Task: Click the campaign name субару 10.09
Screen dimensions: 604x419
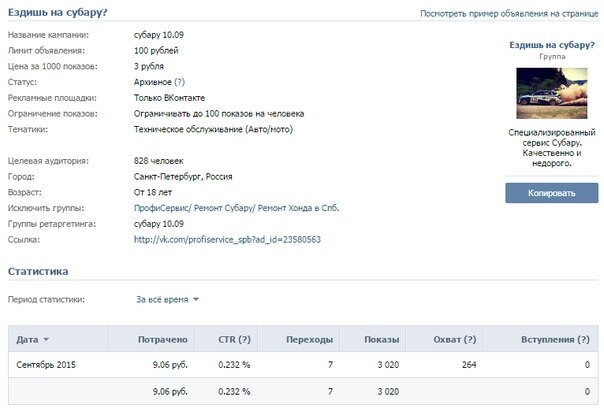Action: (159, 35)
